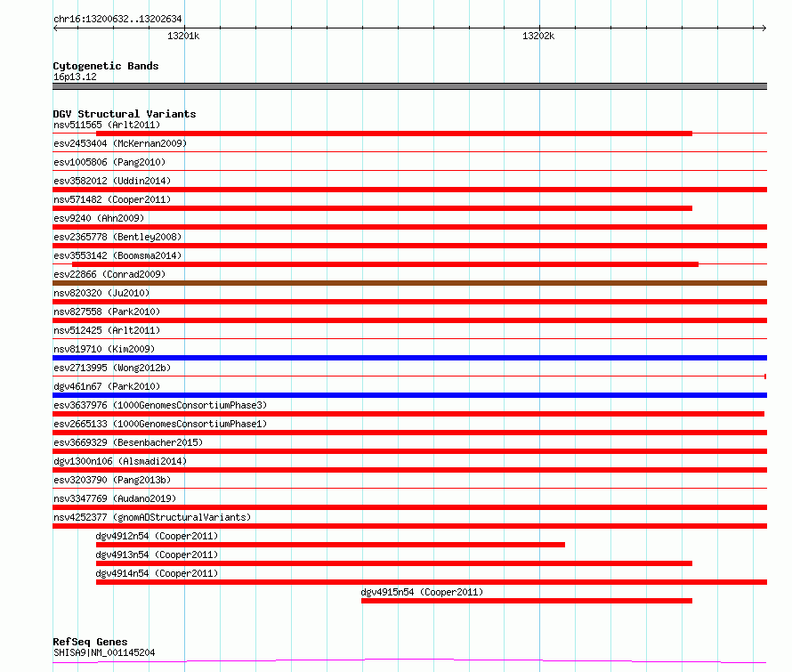This screenshot has height=672, width=792.
Task: Click nsv3347769 (Audano2019) variant label
Action: click(x=115, y=498)
